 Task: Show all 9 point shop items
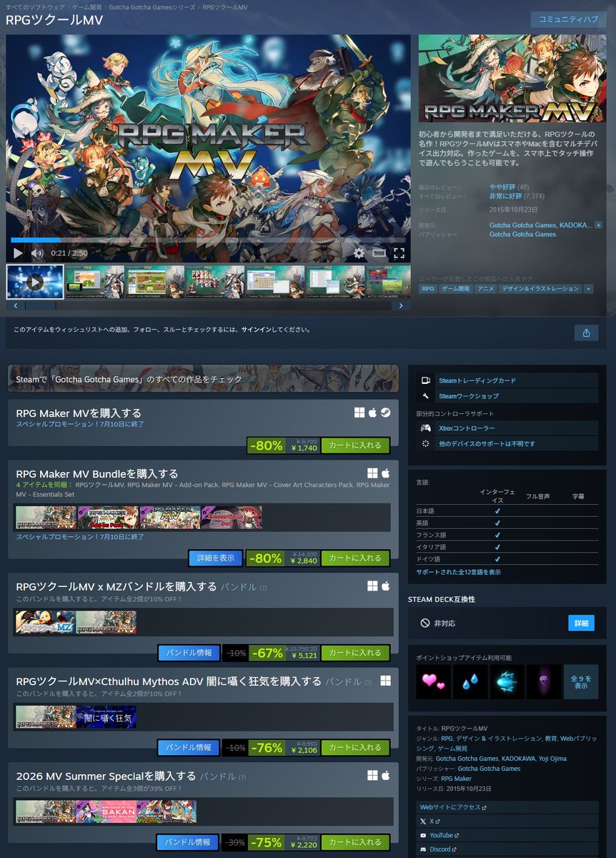(x=581, y=682)
